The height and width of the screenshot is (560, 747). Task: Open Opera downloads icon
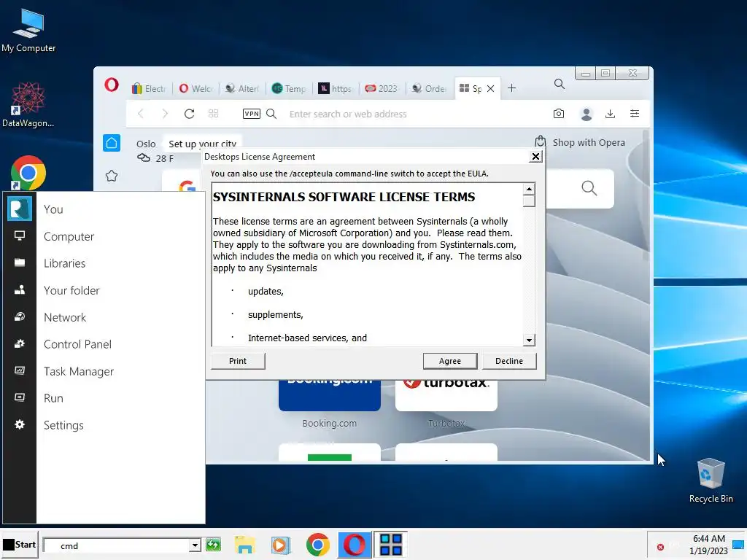pos(611,114)
